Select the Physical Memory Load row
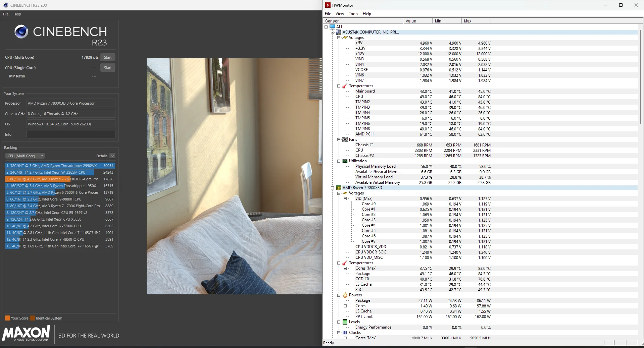Viewport: 644px width, 348px height. click(423, 166)
